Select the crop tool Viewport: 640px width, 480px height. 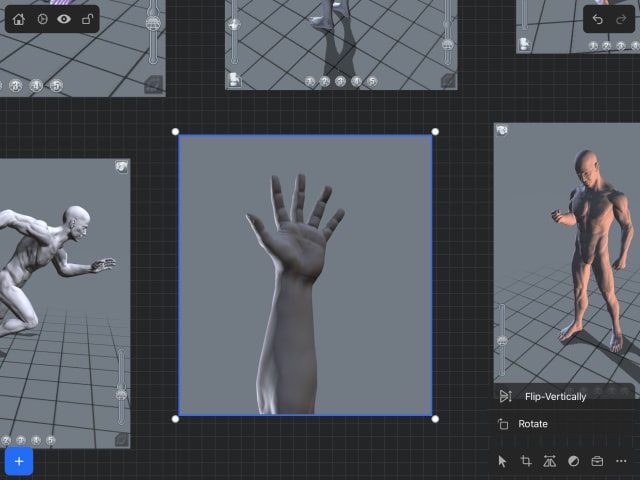click(526, 461)
